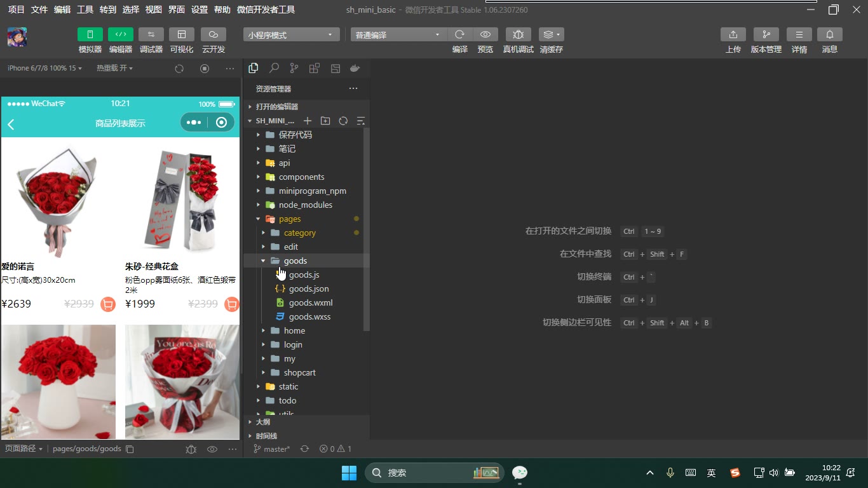Toggle the 编辑器 editor panel button
This screenshot has width=868, height=488.
[121, 34]
